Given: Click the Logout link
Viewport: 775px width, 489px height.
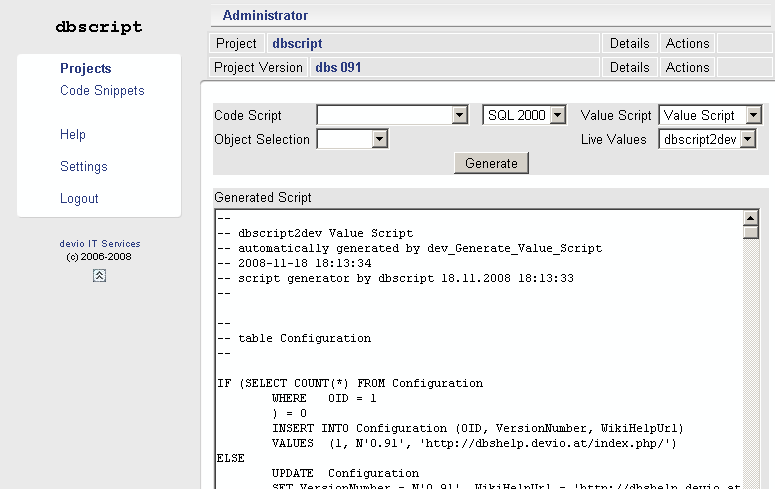Looking at the screenshot, I should coord(79,198).
